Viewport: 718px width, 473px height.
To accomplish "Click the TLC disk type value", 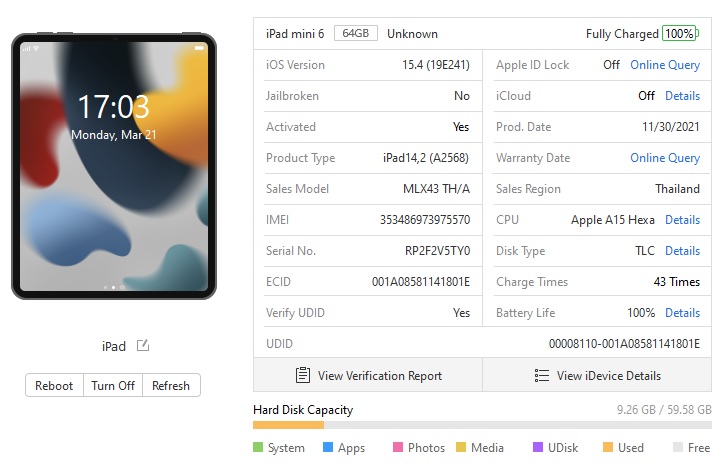I will (645, 251).
